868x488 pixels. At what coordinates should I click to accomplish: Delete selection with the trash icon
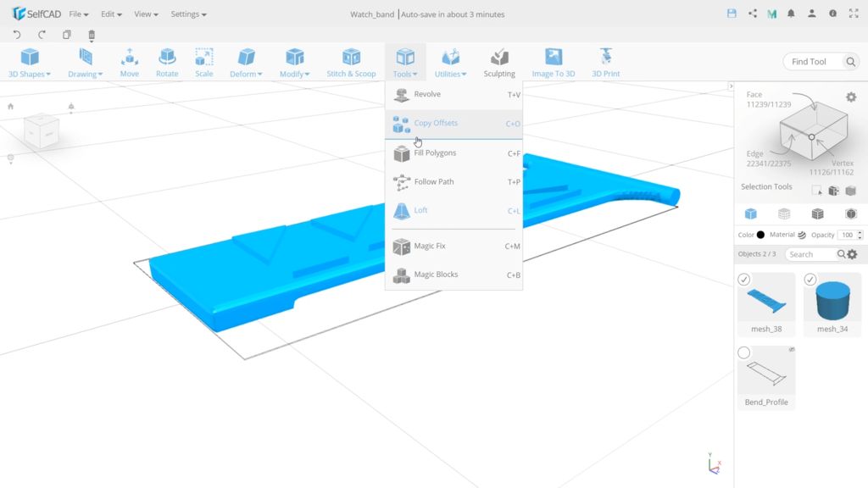coord(92,35)
